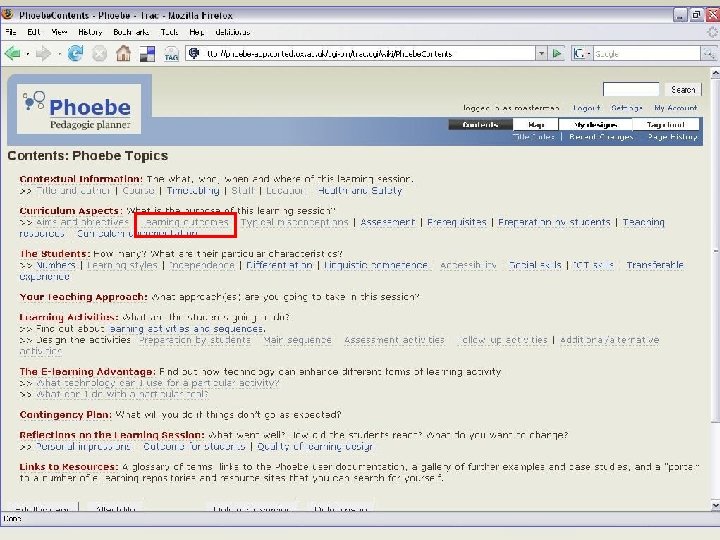The image size is (720, 540).
Task: Open the View menu
Action: tap(59, 32)
